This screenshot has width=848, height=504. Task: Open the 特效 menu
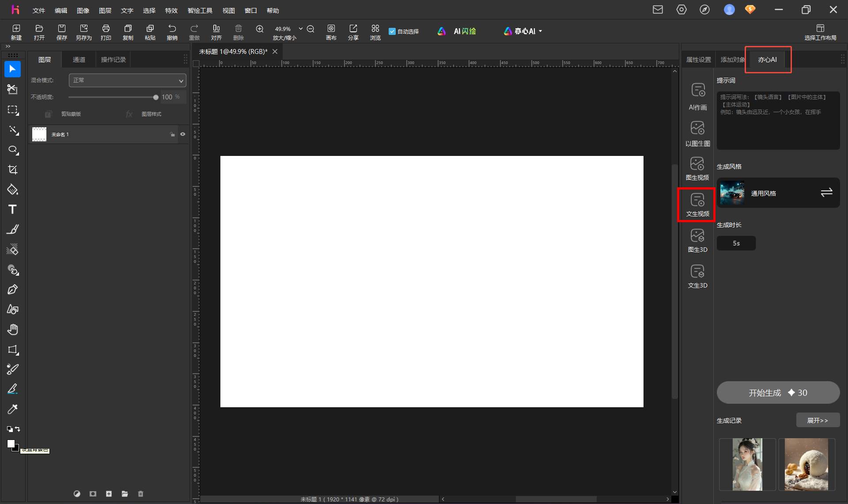point(171,10)
